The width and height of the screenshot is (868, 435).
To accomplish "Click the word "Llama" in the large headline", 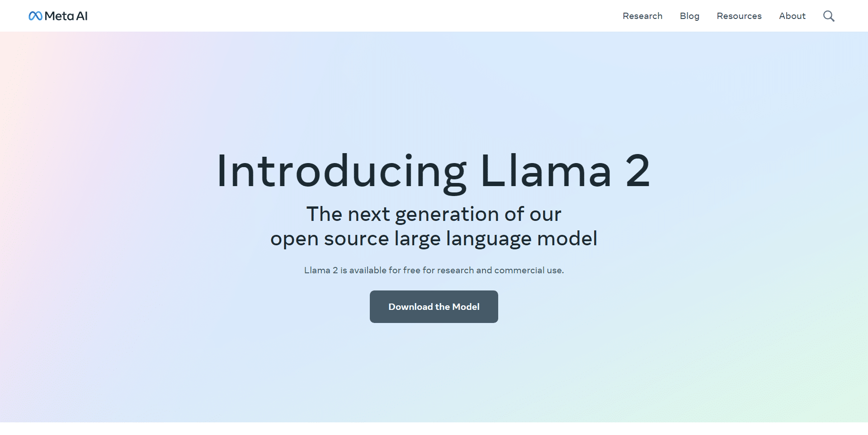I will 545,171.
